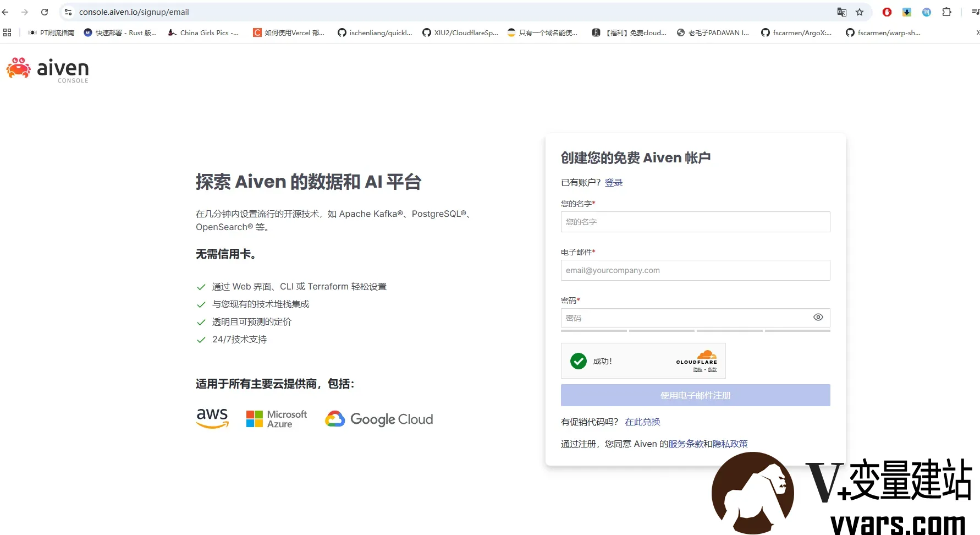Click the AWS logo
980x535 pixels.
click(x=212, y=418)
